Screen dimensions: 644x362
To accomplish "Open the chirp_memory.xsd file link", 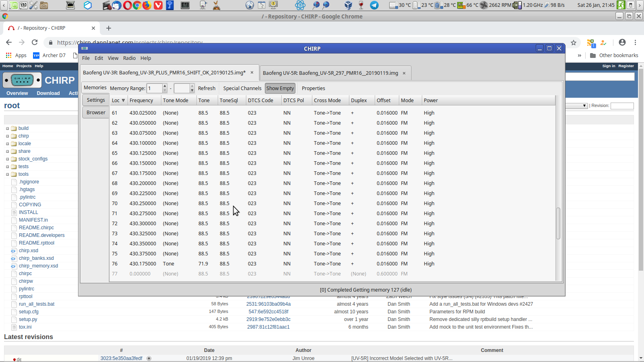I will click(x=38, y=266).
